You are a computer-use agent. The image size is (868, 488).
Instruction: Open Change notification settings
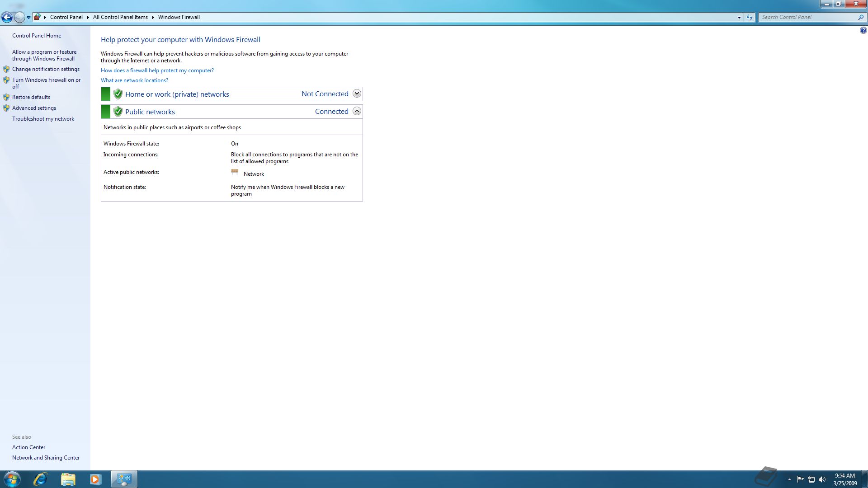[46, 69]
